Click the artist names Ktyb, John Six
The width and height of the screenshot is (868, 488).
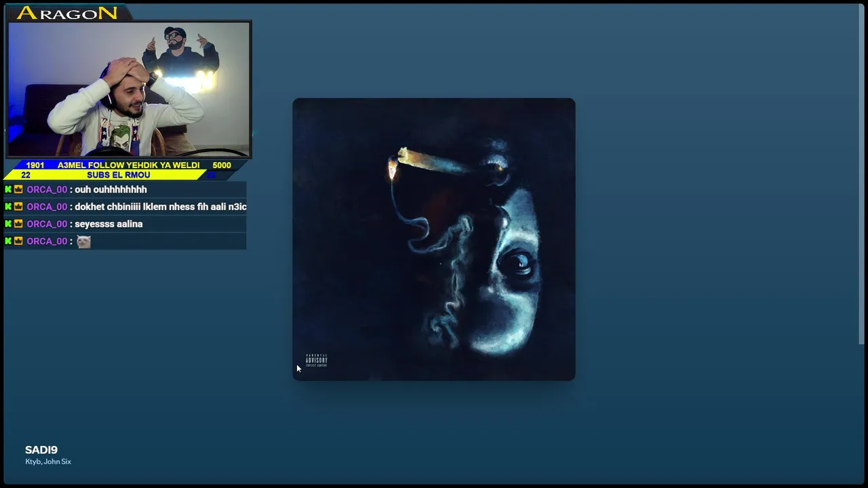pyautogui.click(x=48, y=462)
